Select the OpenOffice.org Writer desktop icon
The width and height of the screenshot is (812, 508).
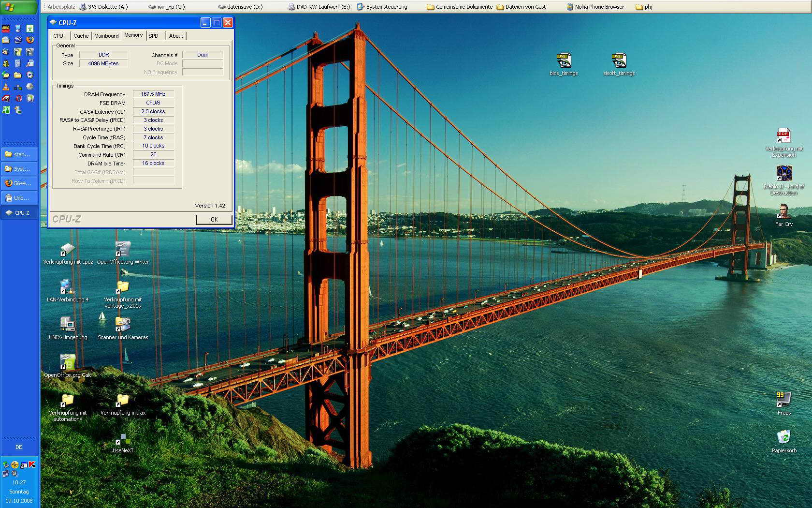(x=123, y=253)
